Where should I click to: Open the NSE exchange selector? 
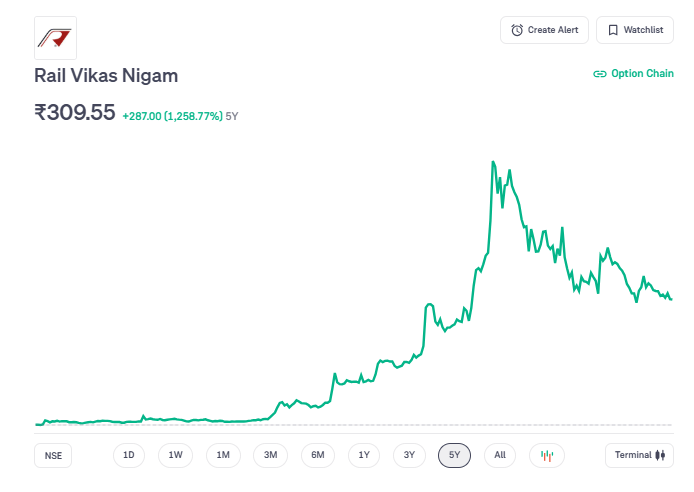(53, 455)
